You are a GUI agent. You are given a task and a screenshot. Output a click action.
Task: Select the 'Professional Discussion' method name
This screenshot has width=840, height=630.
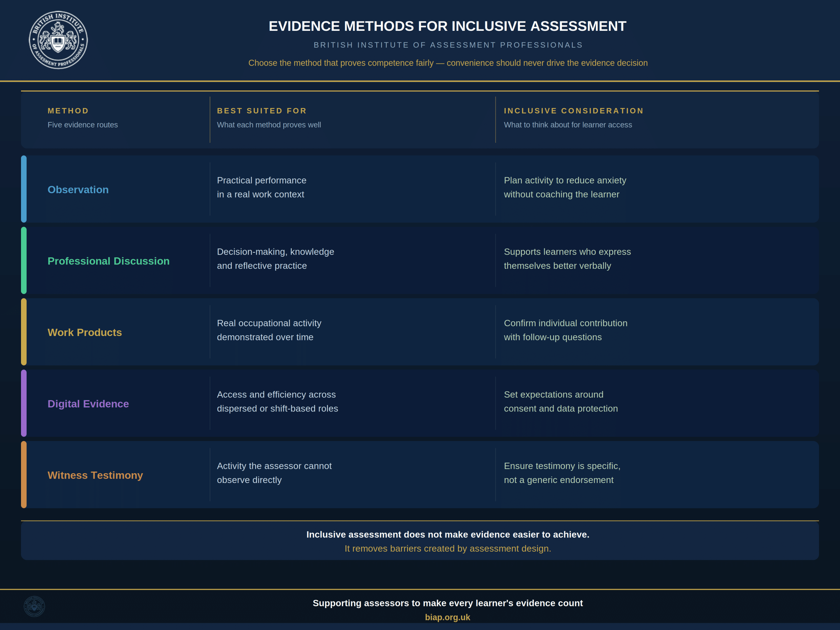tap(109, 261)
